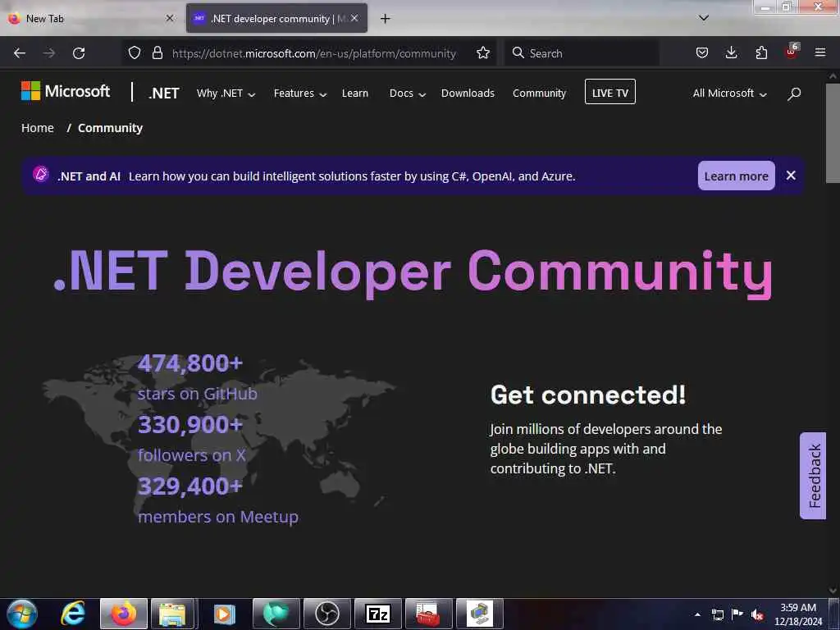Open Firefox hamburger application menu

[x=820, y=53]
